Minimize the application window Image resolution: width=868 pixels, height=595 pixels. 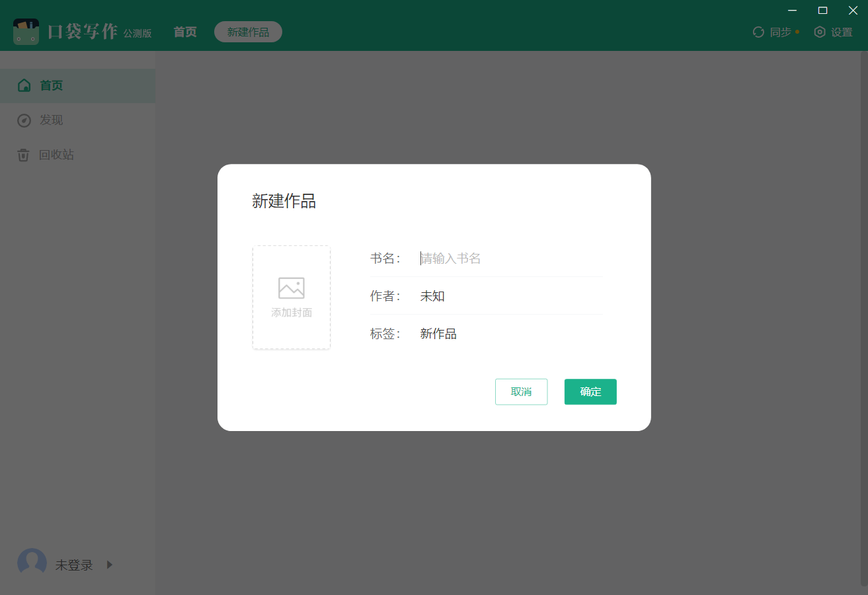(793, 10)
